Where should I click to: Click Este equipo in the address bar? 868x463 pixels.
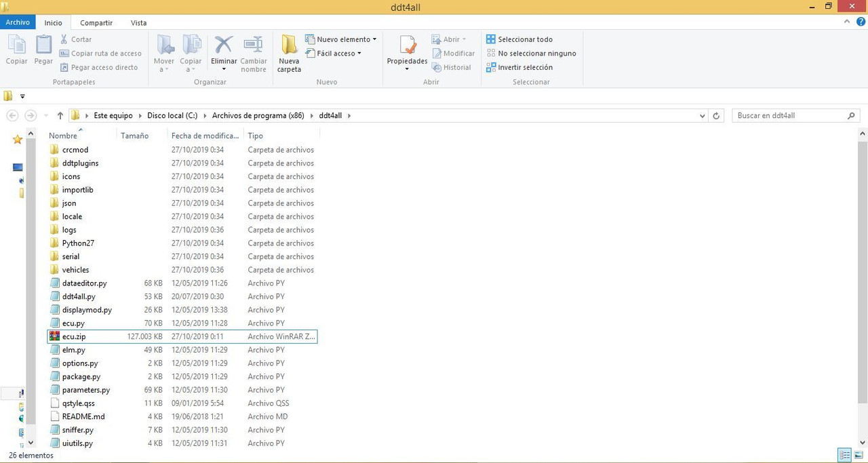tap(113, 116)
